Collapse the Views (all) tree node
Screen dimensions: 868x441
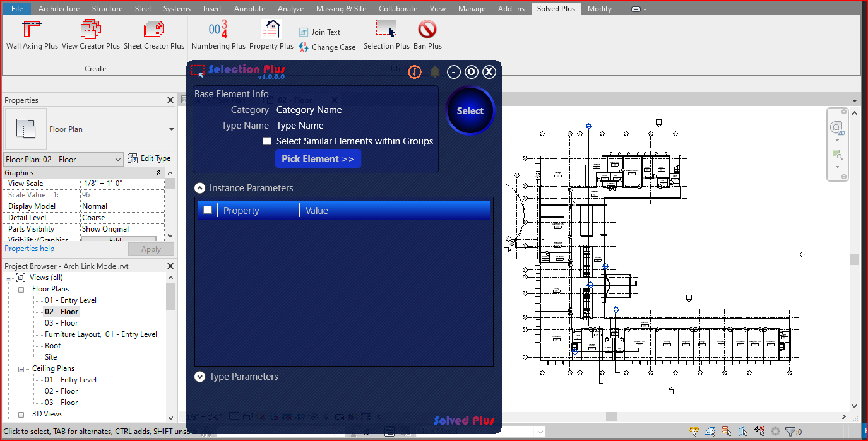9,278
